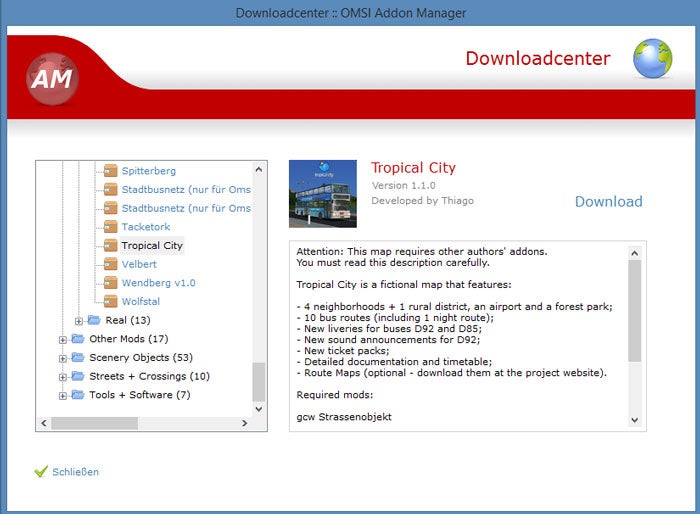Open the Tropical City bus thumbnail
This screenshot has height=514, width=700.
[323, 194]
